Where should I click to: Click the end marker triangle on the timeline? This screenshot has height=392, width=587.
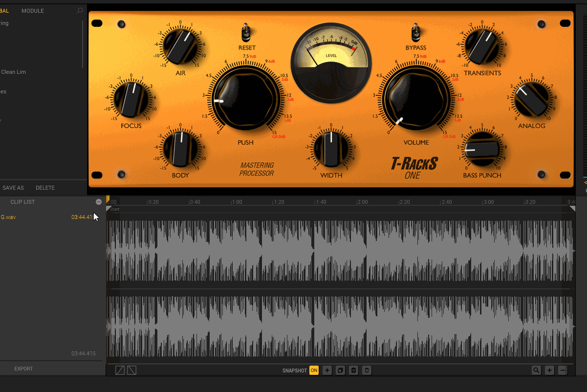coord(572,209)
